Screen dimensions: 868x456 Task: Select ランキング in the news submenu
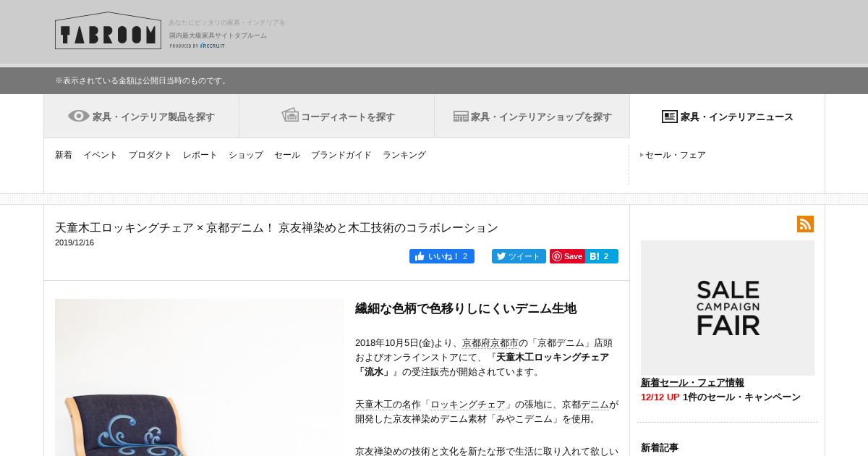pos(404,155)
